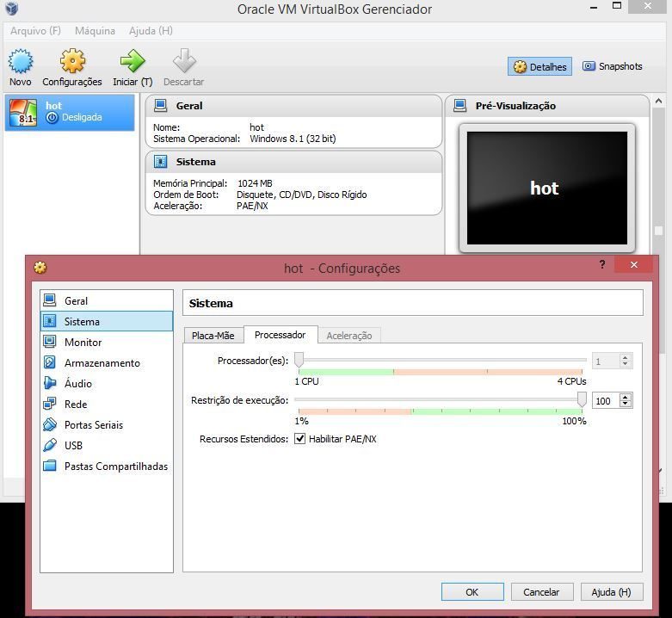Click the Pré-Visualização section icon

(459, 105)
